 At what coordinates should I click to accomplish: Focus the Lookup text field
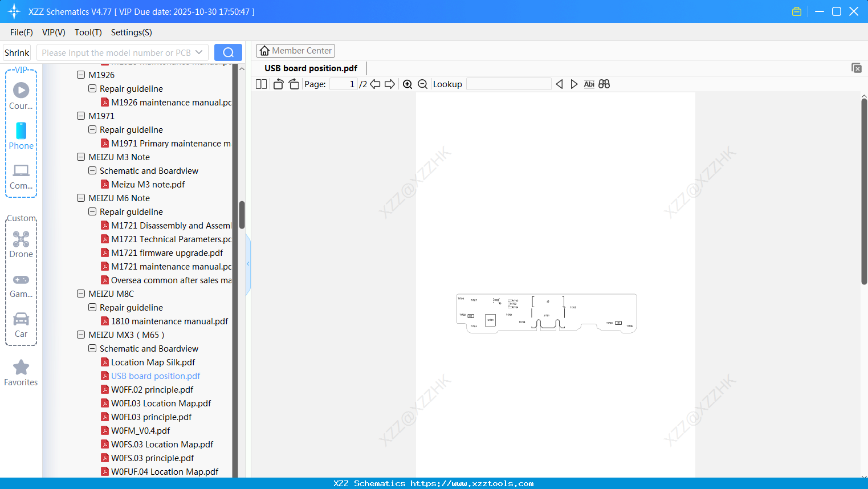tap(509, 84)
